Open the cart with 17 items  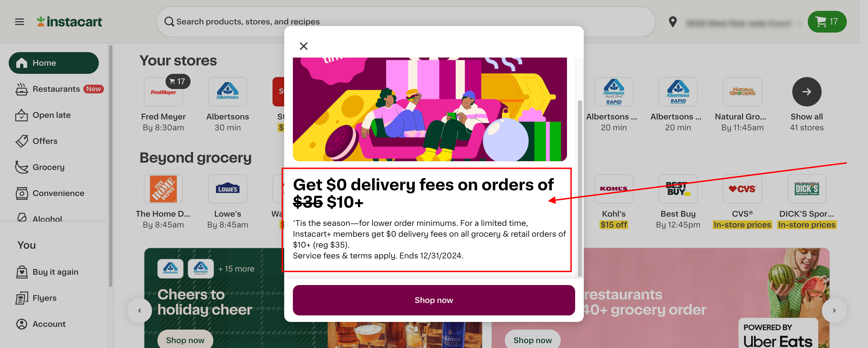click(826, 22)
